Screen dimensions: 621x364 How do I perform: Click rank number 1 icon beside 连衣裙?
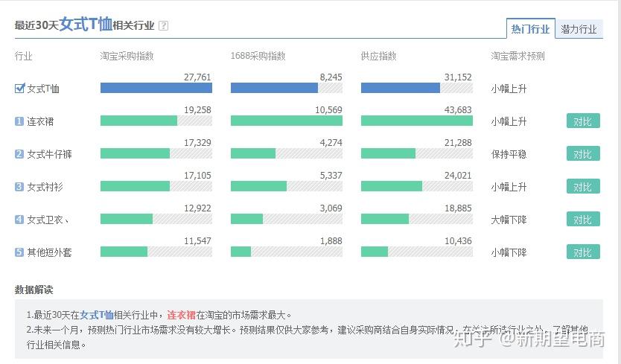(x=19, y=121)
